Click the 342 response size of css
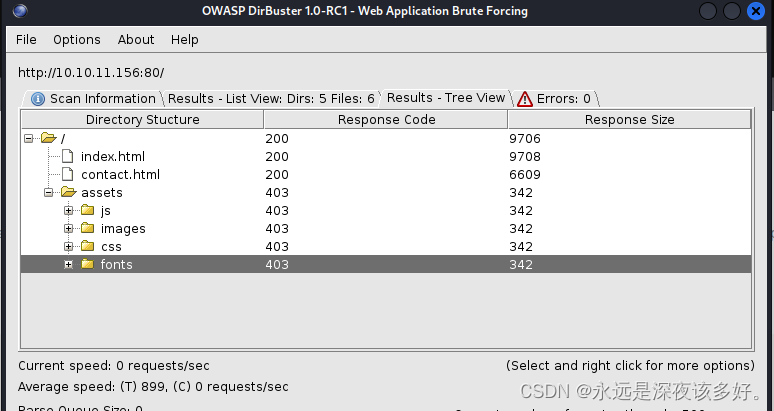774x411 pixels. click(521, 247)
